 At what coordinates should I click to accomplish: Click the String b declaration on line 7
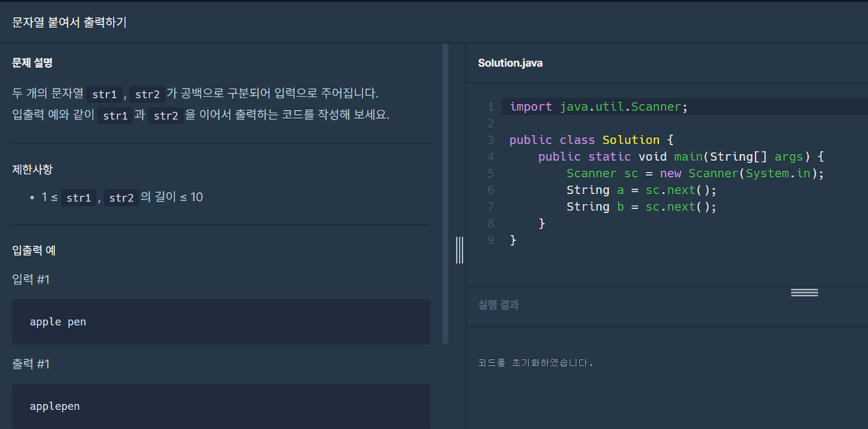point(588,206)
